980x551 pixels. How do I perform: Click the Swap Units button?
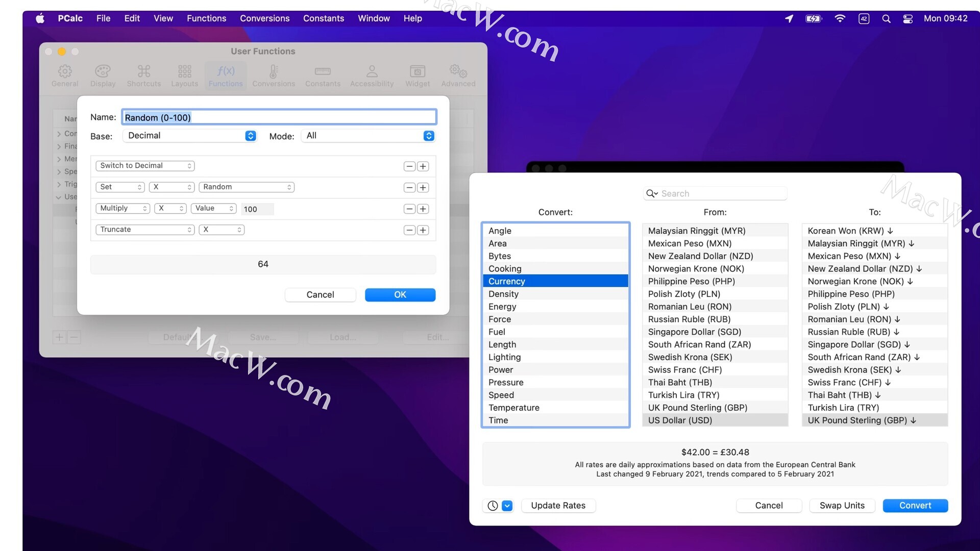click(x=842, y=506)
